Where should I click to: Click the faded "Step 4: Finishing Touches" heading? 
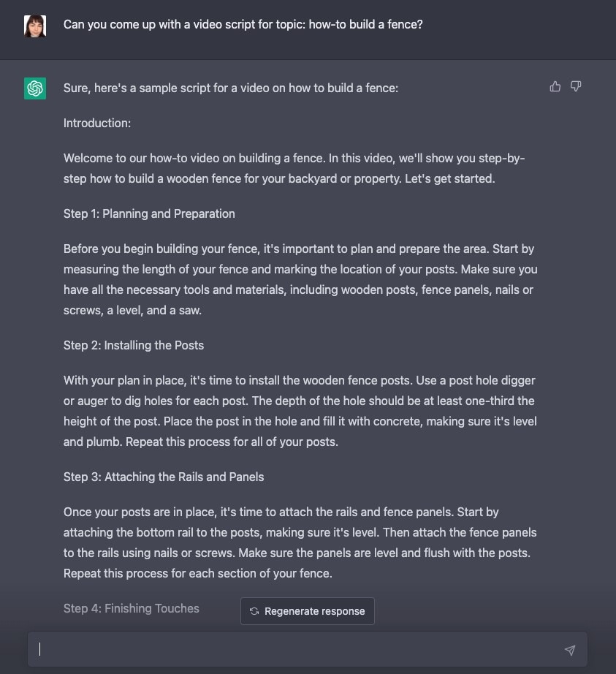(132, 608)
